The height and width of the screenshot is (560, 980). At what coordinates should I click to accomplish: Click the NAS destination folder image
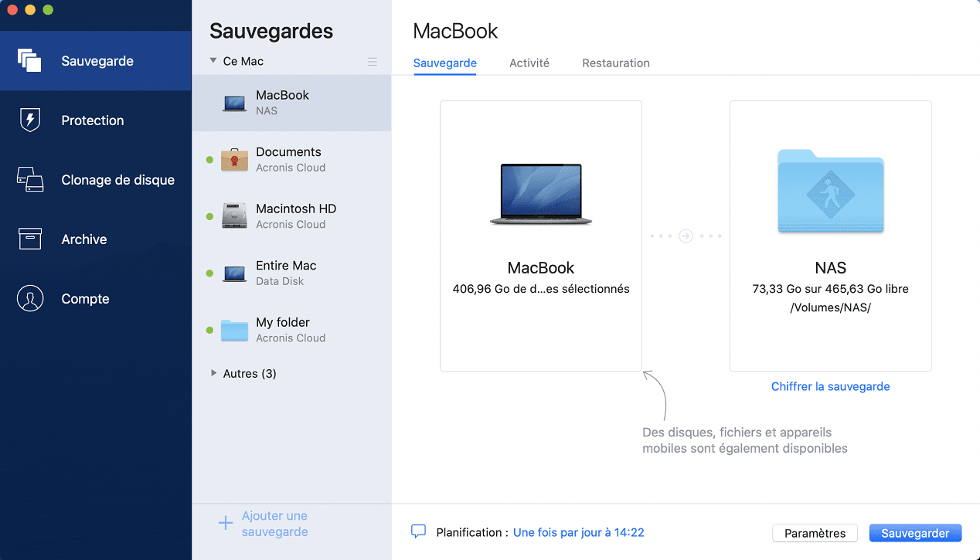point(831,191)
